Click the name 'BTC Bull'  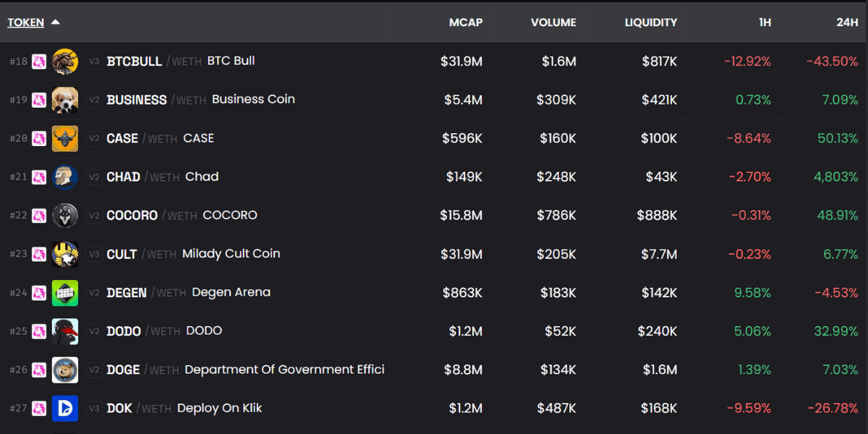pyautogui.click(x=231, y=61)
